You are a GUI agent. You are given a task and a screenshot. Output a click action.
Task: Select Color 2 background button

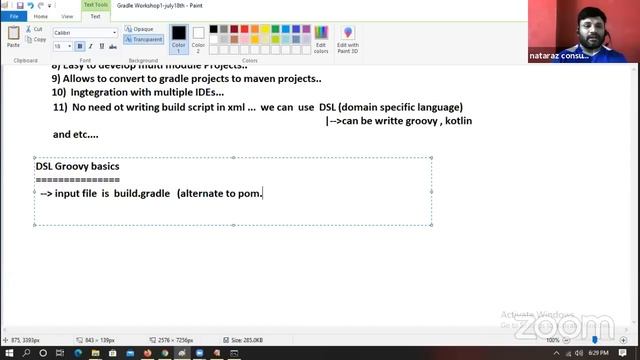198,39
